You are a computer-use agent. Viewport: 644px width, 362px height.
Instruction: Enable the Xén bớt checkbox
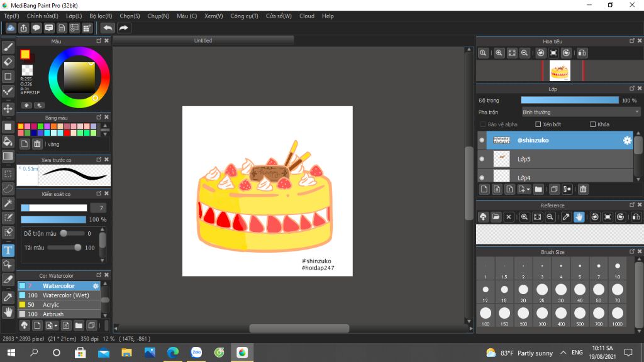click(x=538, y=124)
